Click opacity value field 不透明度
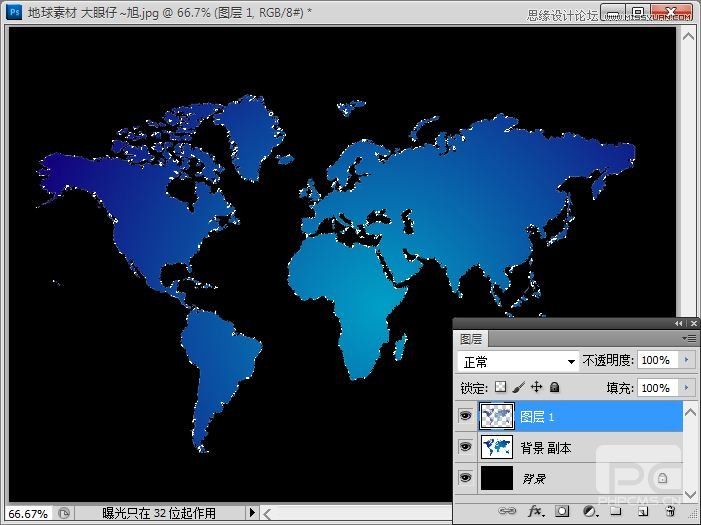 pyautogui.click(x=659, y=360)
